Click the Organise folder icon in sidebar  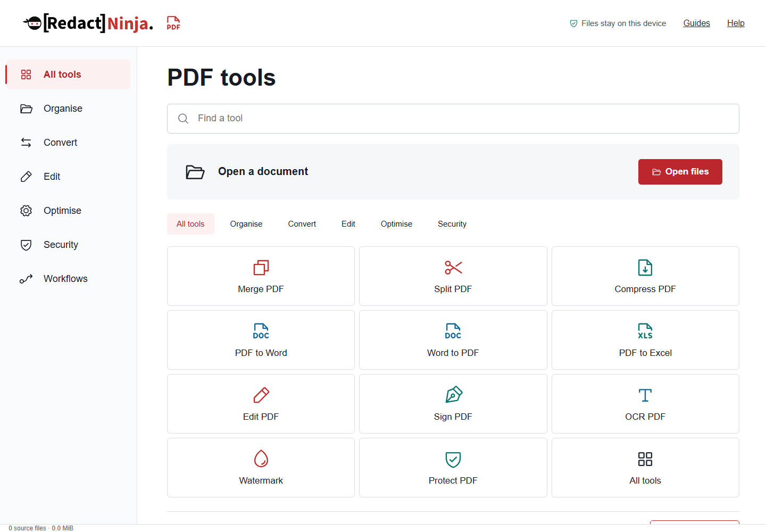point(26,109)
